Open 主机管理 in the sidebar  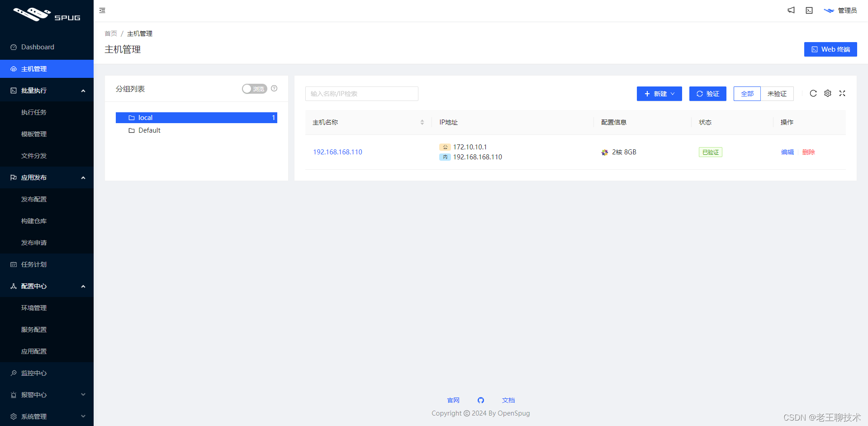pyautogui.click(x=47, y=69)
